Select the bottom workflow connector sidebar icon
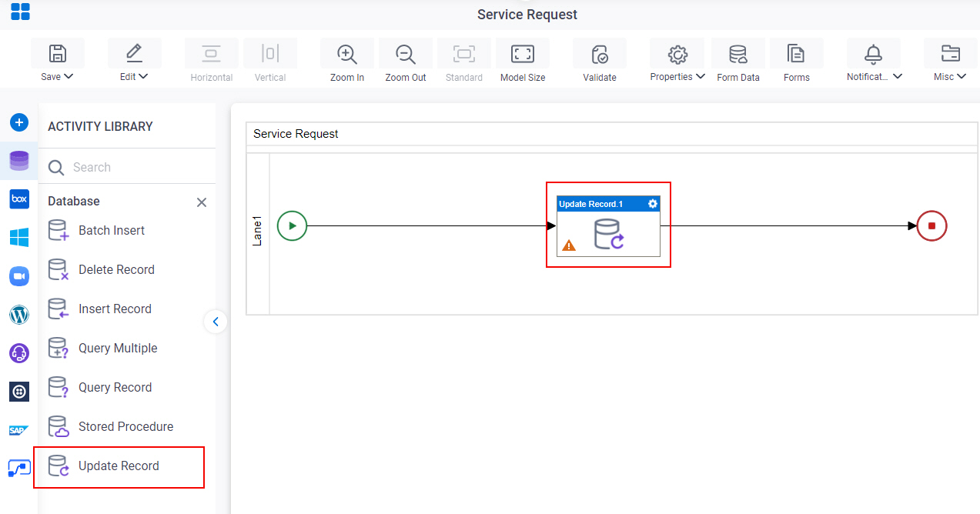Screen dimensions: 980x514 pos(19,468)
